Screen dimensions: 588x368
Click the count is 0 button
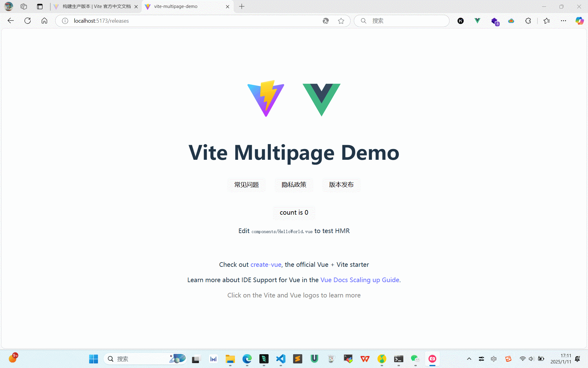294,213
